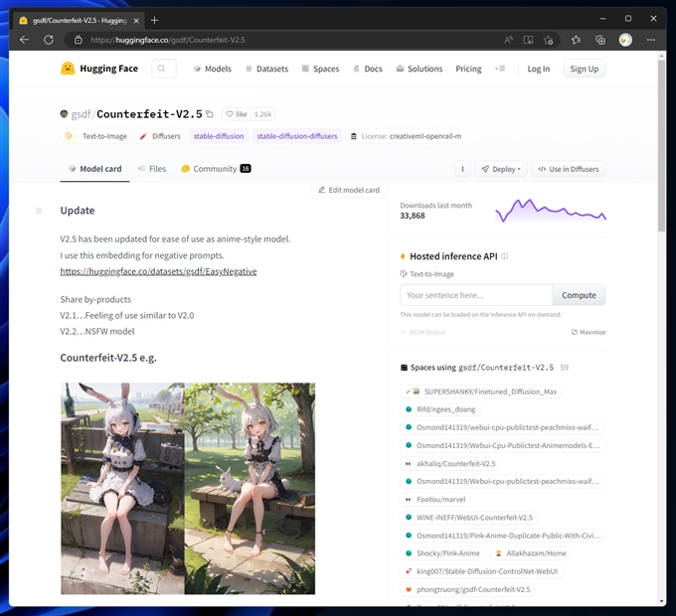Viewport: 676px width, 616px height.
Task: Click the scrollbar down arrow
Action: (661, 601)
